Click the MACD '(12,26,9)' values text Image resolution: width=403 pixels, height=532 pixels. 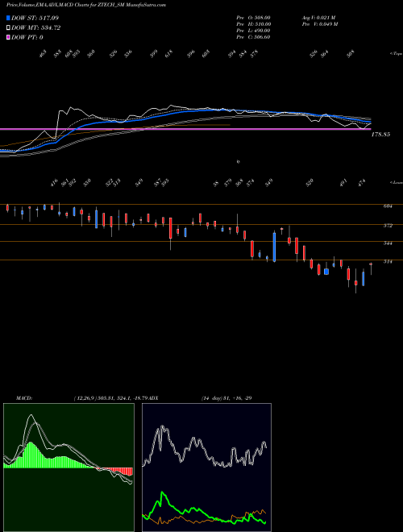[111, 398]
